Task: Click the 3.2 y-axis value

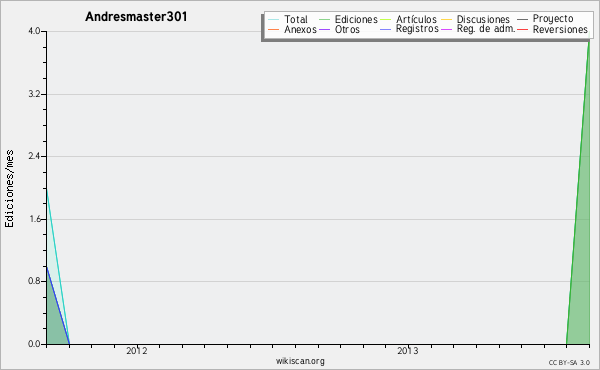Action: [x=34, y=94]
